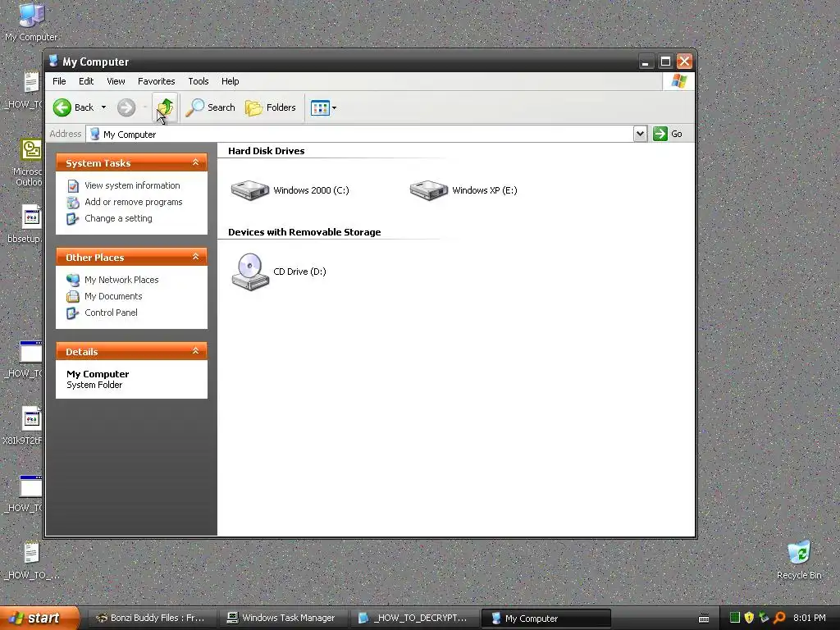Switch to _HOW_TO_DECRYPT taskbar button
Image resolution: width=840 pixels, height=630 pixels.
point(414,619)
